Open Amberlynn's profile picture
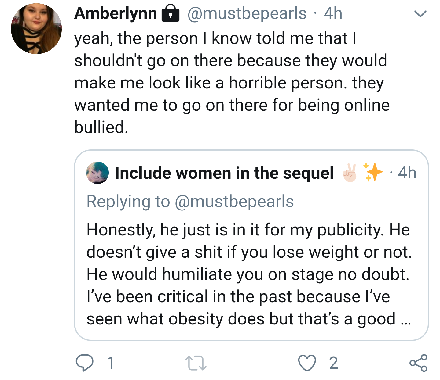The height and width of the screenshot is (380, 440). [x=36, y=28]
